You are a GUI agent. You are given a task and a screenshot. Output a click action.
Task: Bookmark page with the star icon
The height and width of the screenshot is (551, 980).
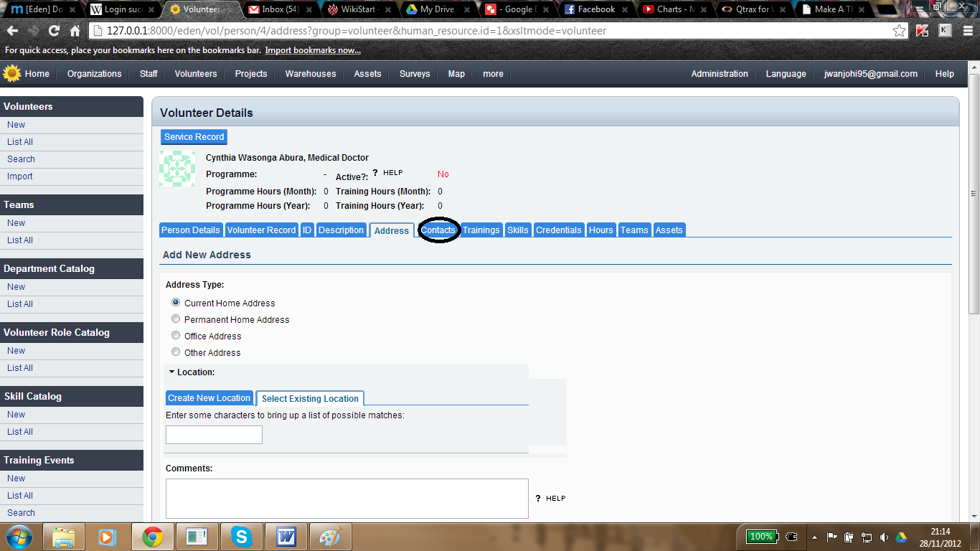tap(899, 31)
